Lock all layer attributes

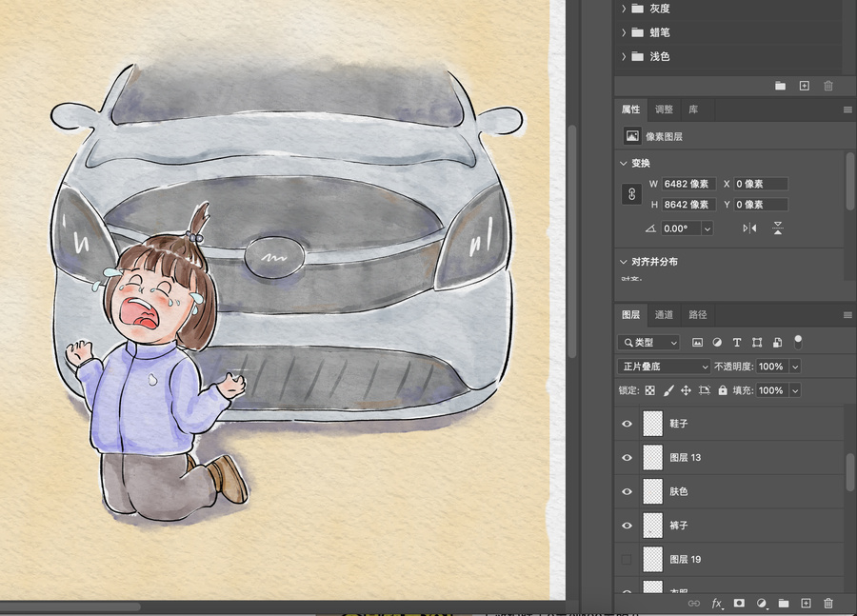click(x=723, y=390)
